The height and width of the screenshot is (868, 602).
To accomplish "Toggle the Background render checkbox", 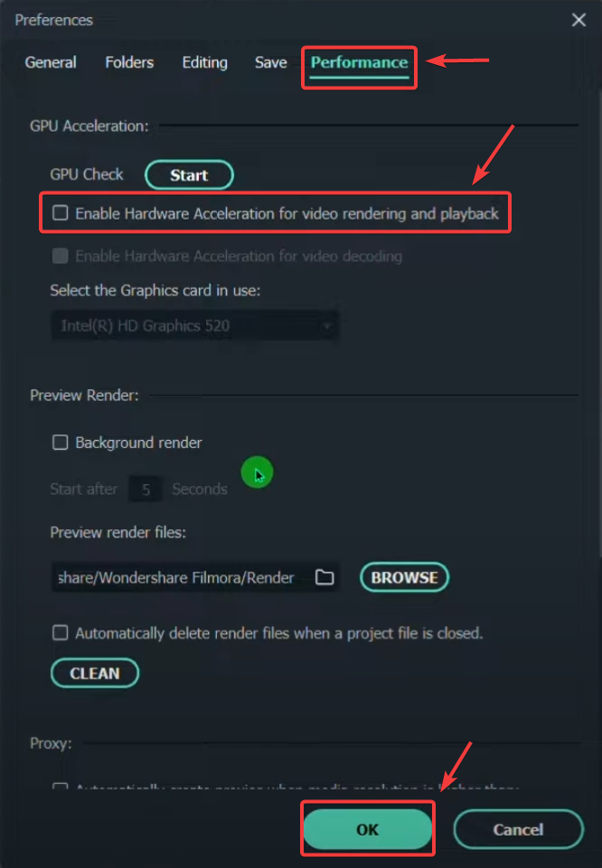I will [x=60, y=443].
